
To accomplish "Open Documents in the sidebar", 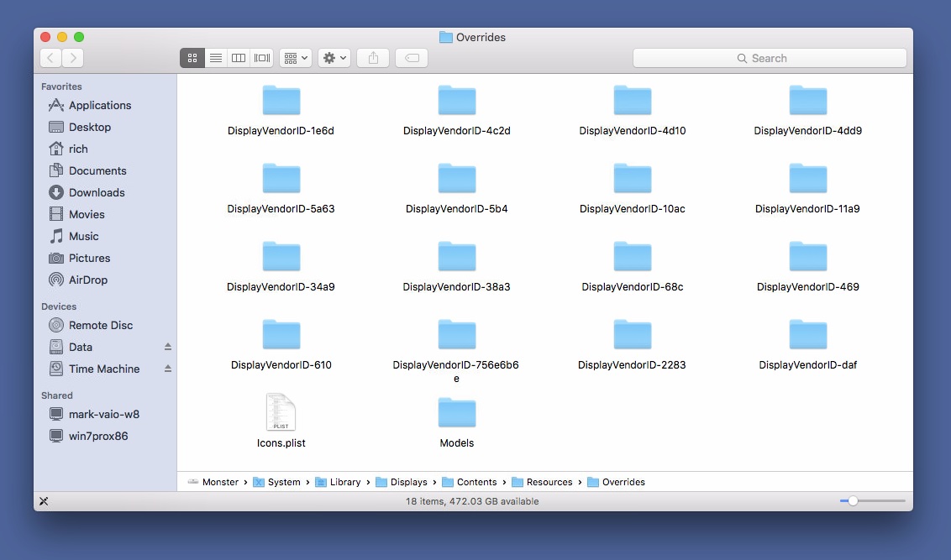I will [x=87, y=171].
